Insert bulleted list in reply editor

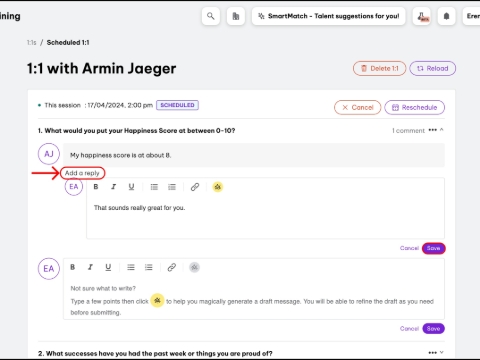[x=154, y=187]
